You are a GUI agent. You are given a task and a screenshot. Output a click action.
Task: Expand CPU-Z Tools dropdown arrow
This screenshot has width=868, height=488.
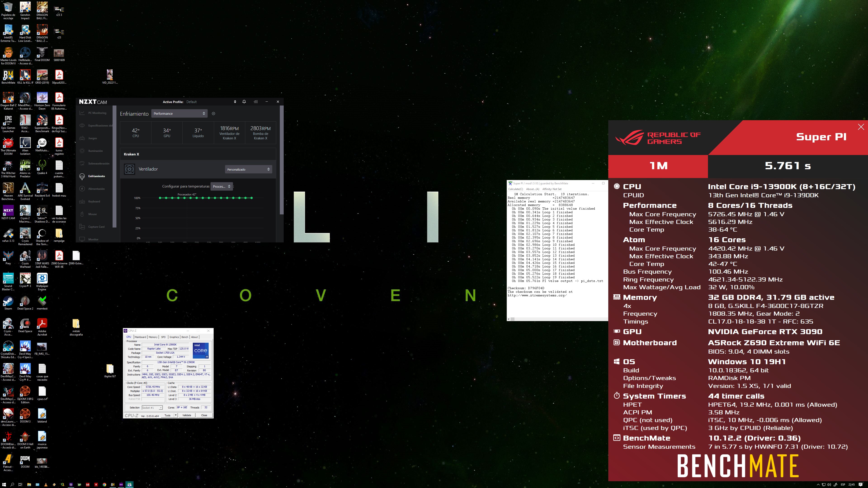coord(176,415)
